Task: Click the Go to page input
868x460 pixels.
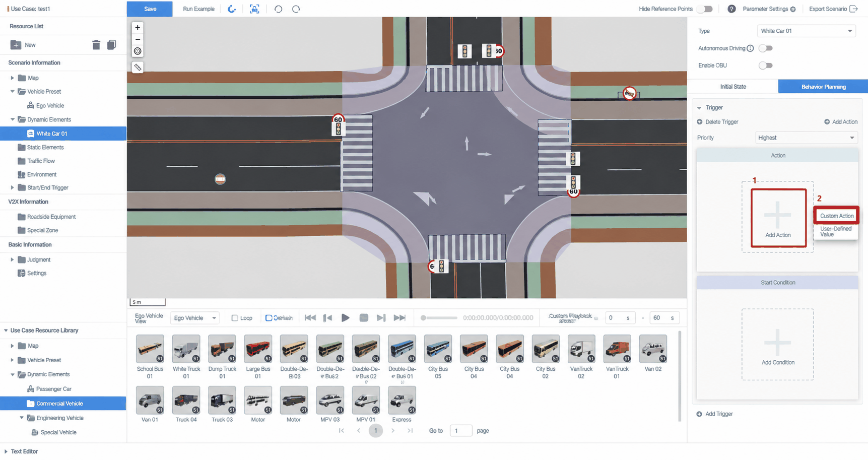Action: coord(460,431)
